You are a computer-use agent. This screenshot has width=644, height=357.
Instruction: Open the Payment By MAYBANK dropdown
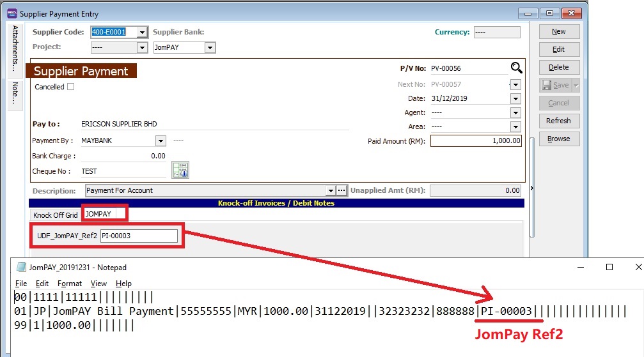tap(161, 141)
